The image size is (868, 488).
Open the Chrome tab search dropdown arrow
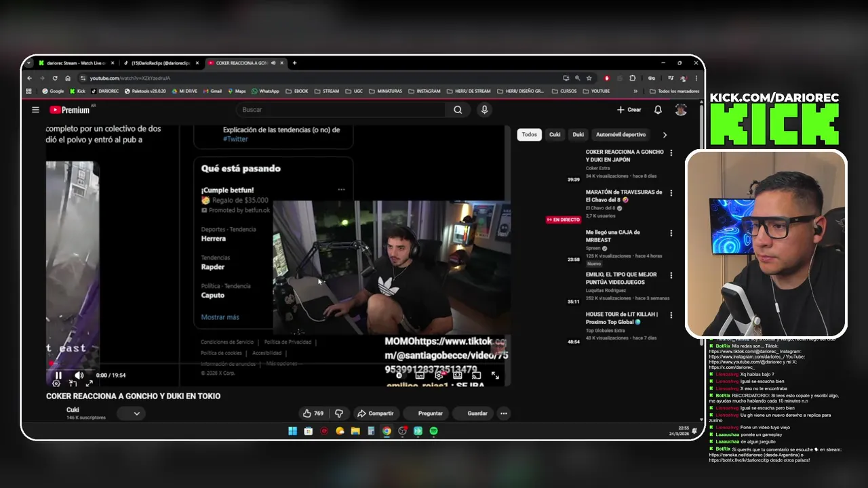[x=28, y=63]
